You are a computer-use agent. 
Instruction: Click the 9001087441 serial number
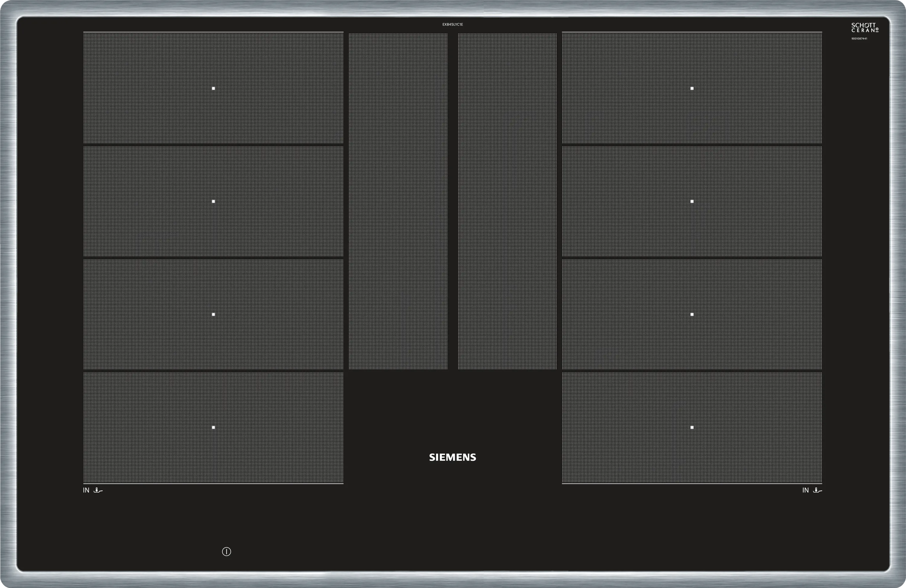[859, 39]
